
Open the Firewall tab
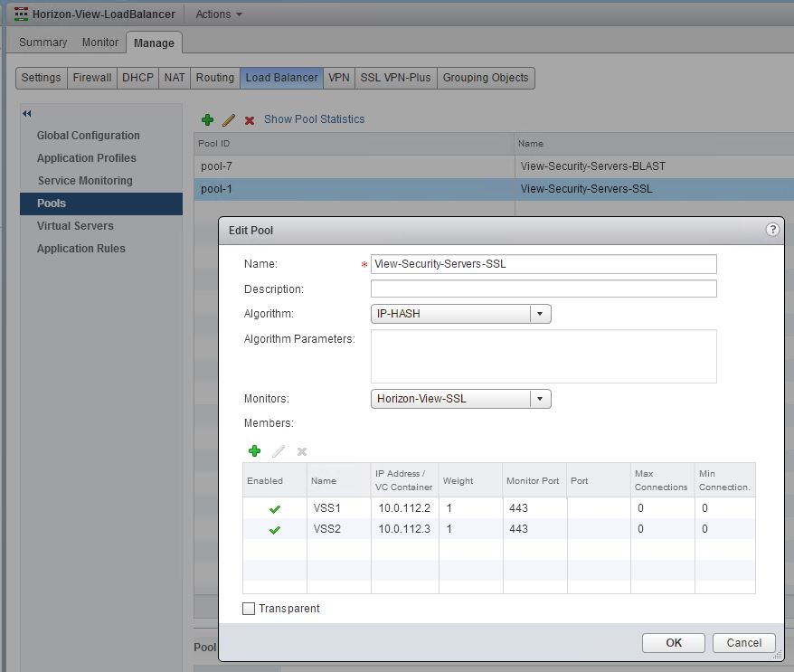tap(92, 78)
